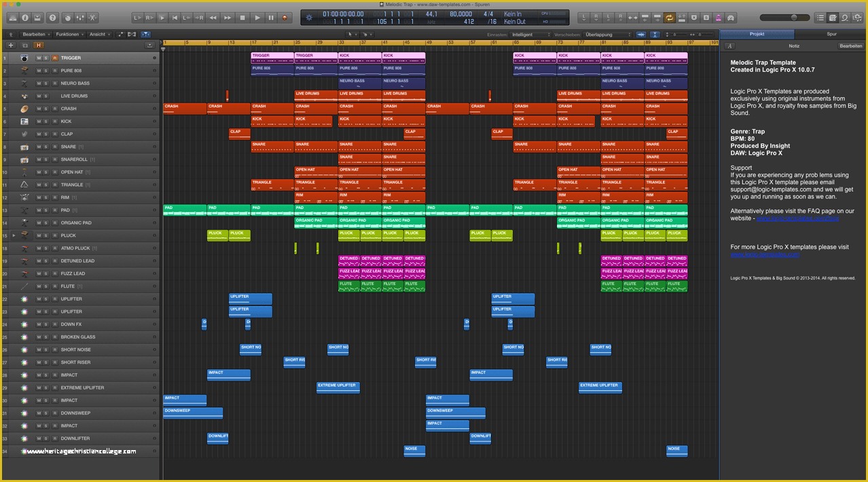Open the Bearbeiten menu in the tracks area
This screenshot has height=482, width=868.
pos(35,34)
